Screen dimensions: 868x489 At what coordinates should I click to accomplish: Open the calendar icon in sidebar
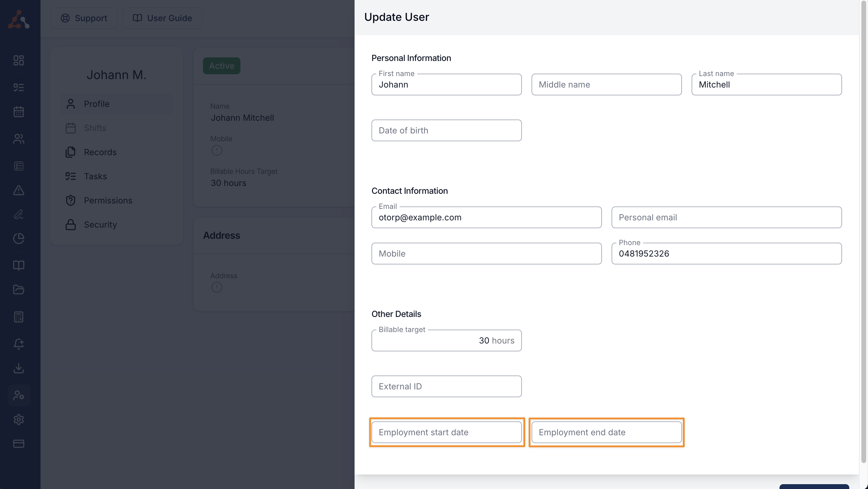tap(18, 111)
